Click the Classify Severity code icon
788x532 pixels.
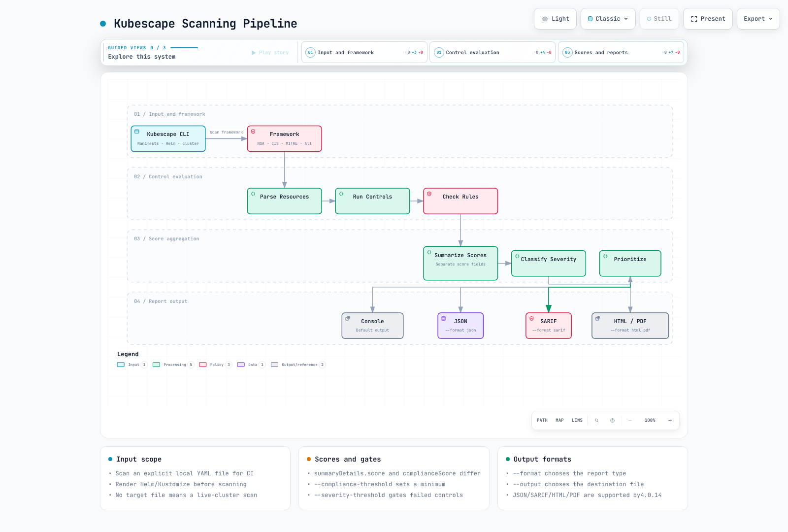point(517,256)
